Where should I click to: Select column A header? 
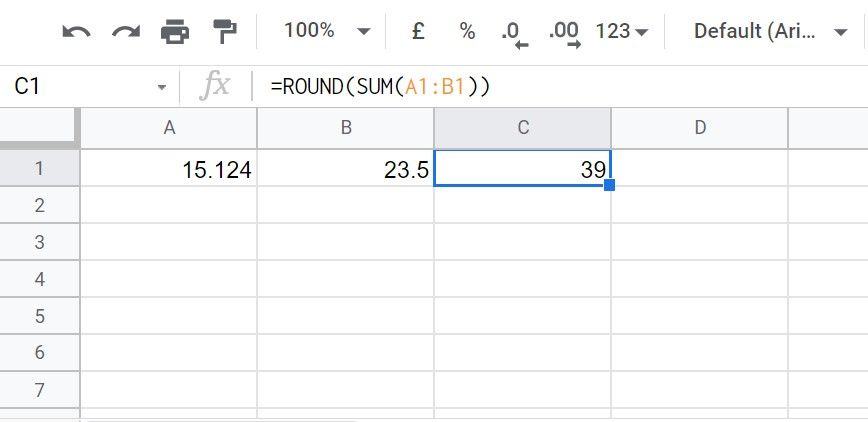169,127
